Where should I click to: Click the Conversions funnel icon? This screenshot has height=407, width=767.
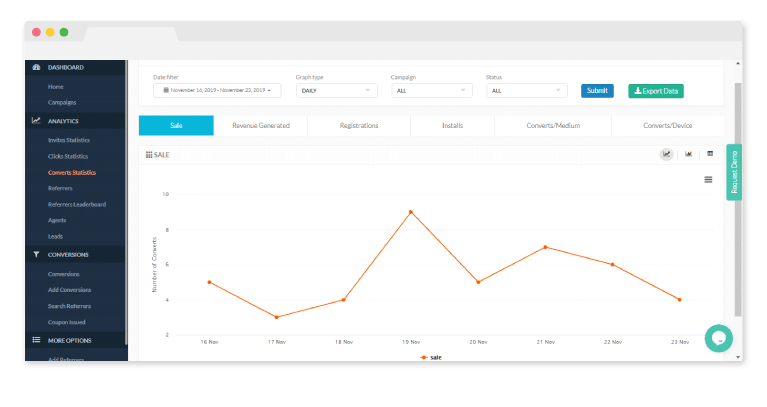36,254
